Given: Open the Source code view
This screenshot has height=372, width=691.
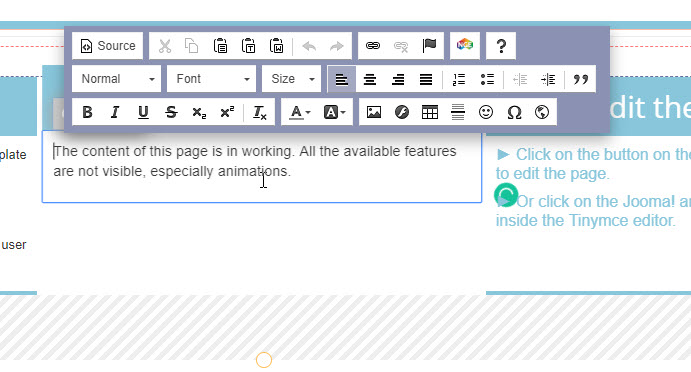Looking at the screenshot, I should [108, 46].
